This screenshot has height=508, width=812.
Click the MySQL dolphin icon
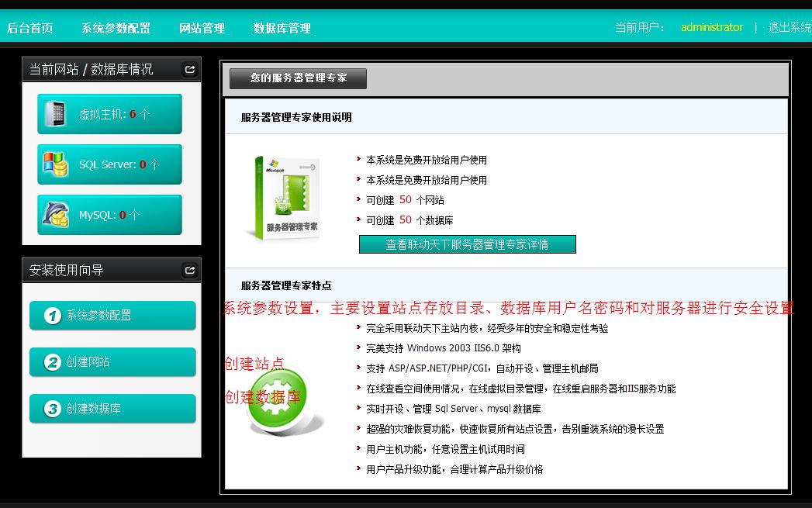(54, 214)
